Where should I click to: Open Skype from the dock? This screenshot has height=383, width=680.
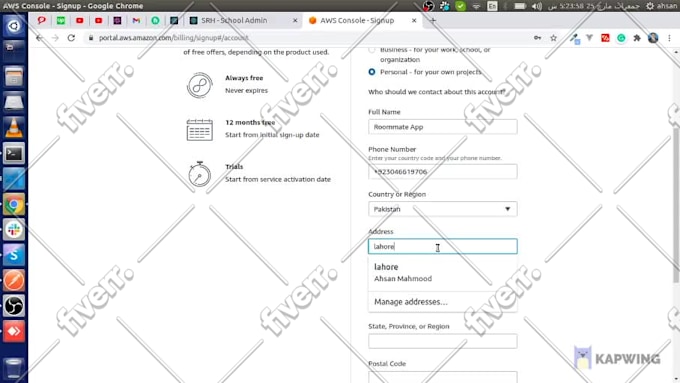(14, 255)
